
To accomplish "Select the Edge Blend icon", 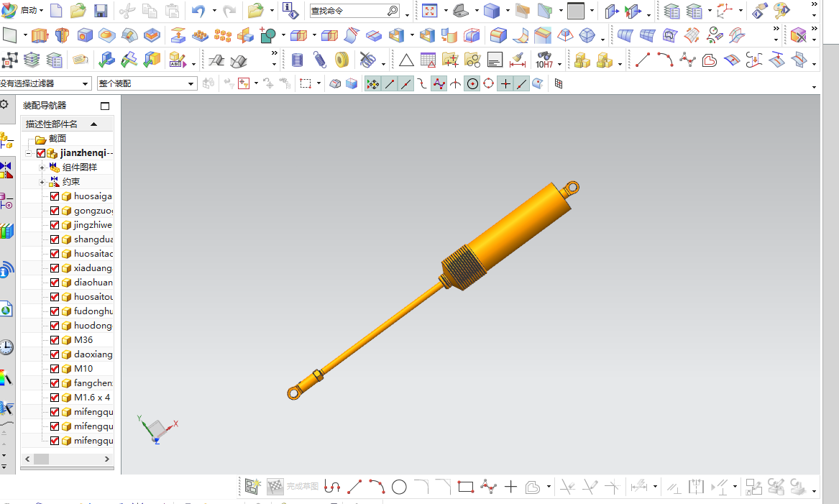I will coord(498,35).
